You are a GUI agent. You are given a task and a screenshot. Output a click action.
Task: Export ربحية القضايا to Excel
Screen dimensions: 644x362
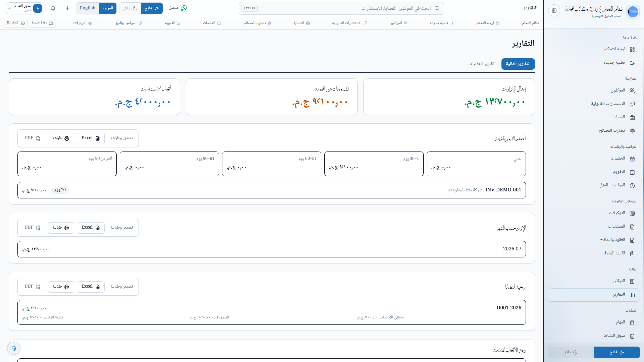click(91, 287)
